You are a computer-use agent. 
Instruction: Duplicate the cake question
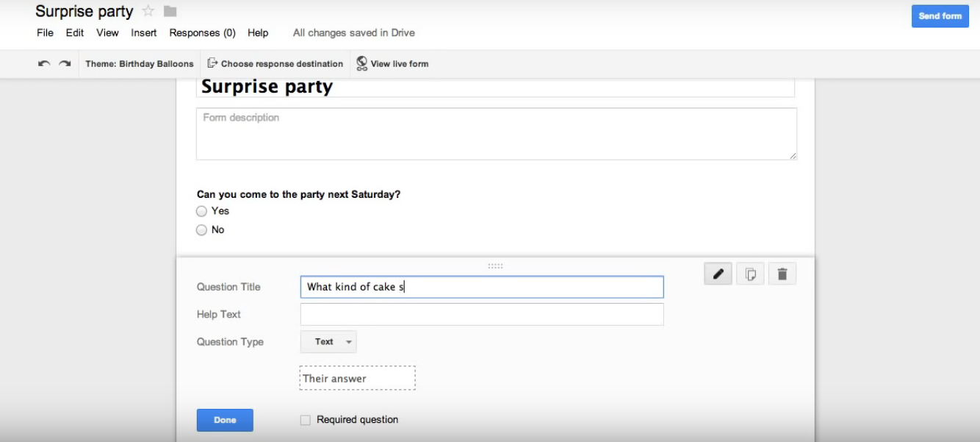(750, 273)
